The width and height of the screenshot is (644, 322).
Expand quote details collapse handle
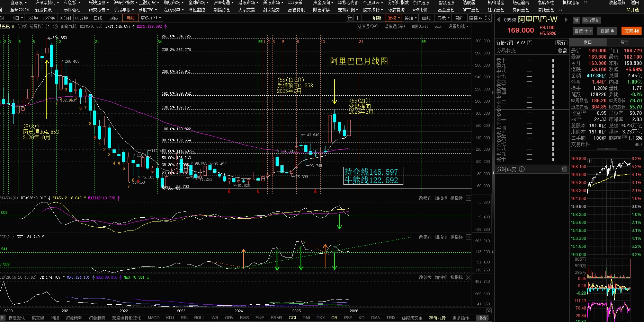(x=606, y=149)
